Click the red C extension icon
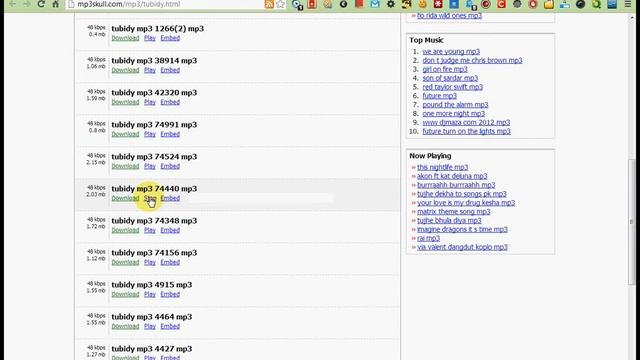 pyautogui.click(x=501, y=4)
